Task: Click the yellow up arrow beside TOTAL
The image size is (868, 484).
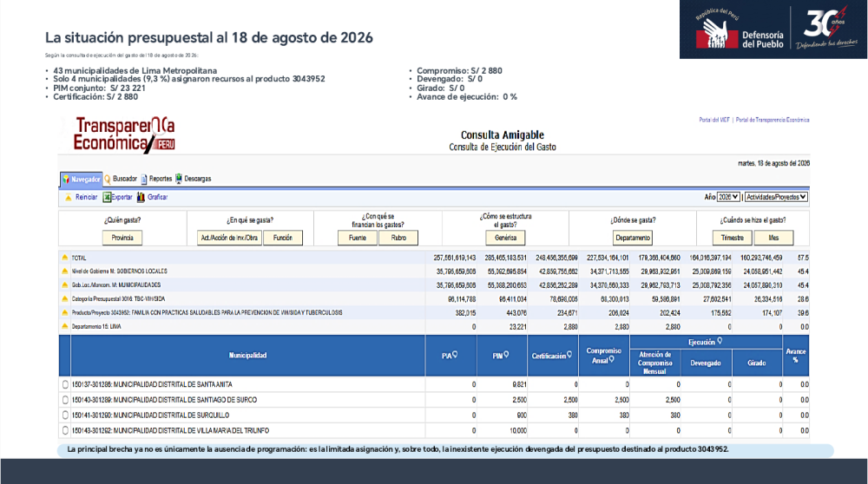Action: click(65, 258)
